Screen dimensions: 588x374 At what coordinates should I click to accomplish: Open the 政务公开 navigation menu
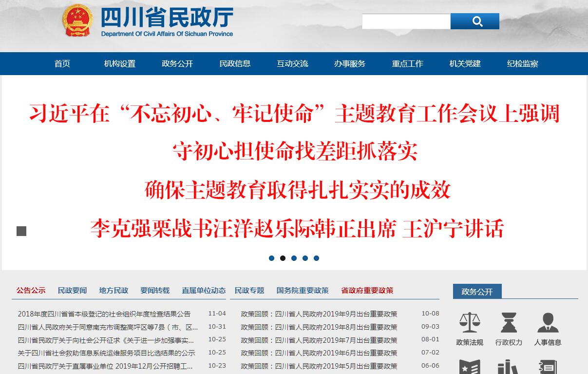[177, 64]
